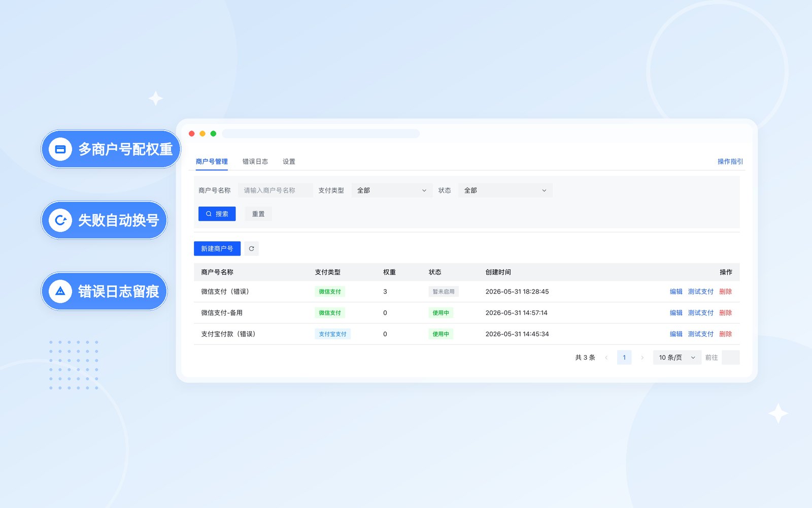
Task: Switch to the 商户号管理 tab
Action: pyautogui.click(x=212, y=162)
